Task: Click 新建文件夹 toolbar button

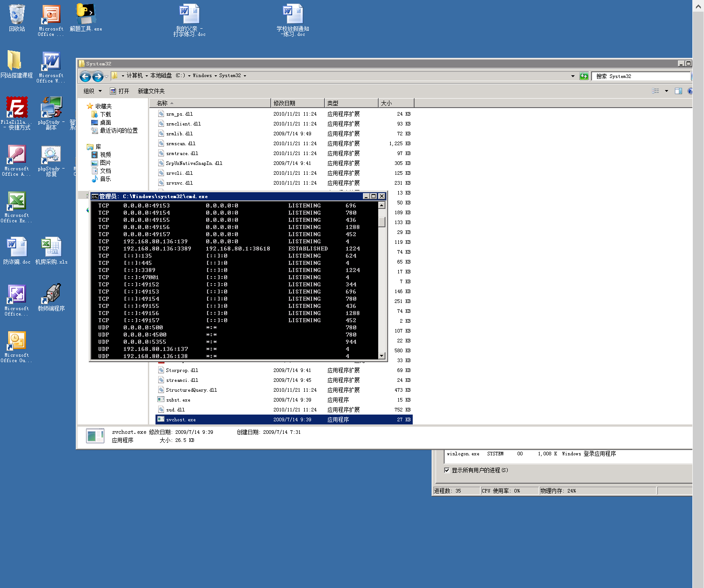Action: coord(151,91)
